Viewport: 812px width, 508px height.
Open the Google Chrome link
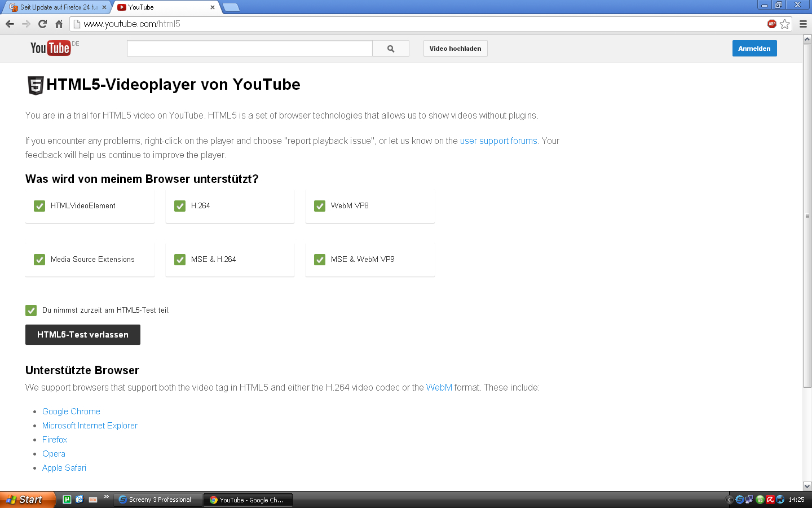(71, 411)
